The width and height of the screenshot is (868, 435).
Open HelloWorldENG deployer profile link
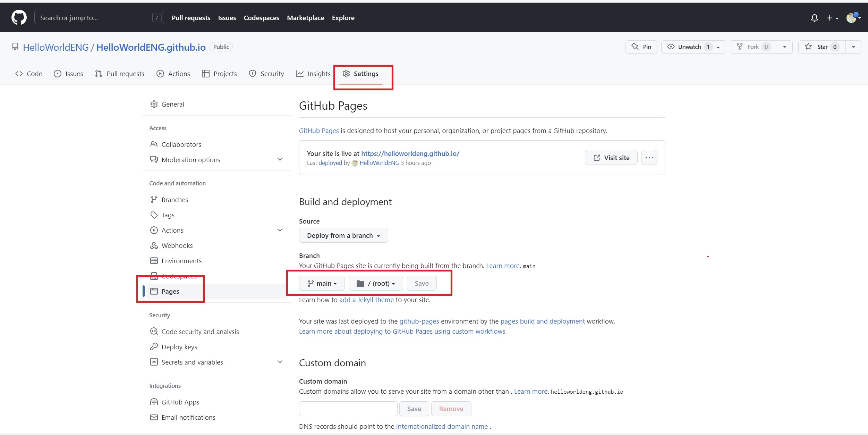coord(379,163)
